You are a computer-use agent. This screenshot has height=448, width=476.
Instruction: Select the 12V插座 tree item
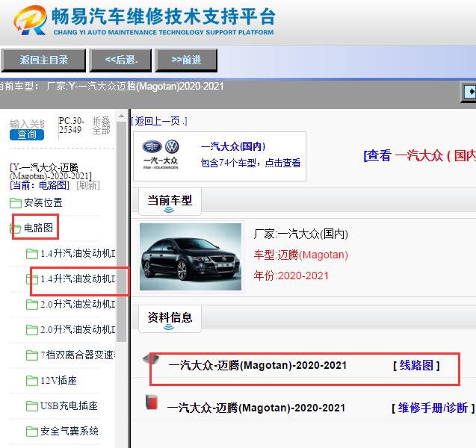[x=58, y=380]
